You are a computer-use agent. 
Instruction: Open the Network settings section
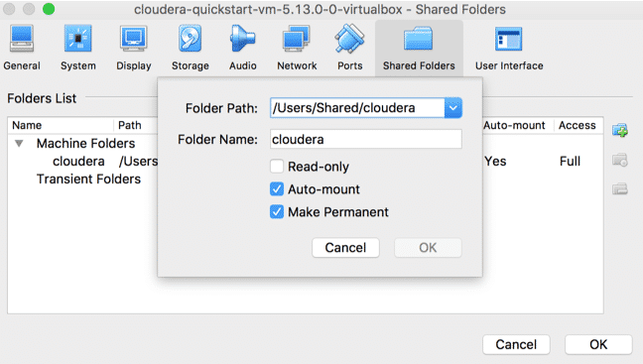(x=297, y=48)
